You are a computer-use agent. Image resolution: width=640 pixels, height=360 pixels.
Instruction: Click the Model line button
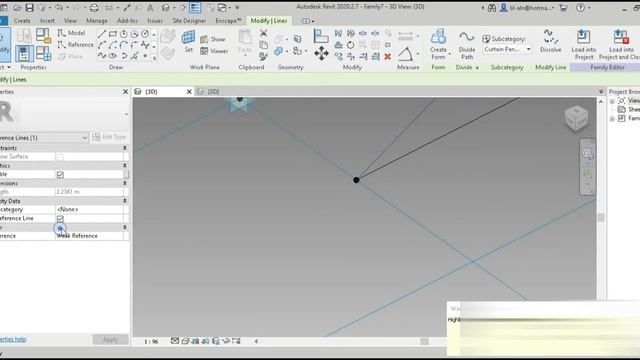click(x=72, y=33)
